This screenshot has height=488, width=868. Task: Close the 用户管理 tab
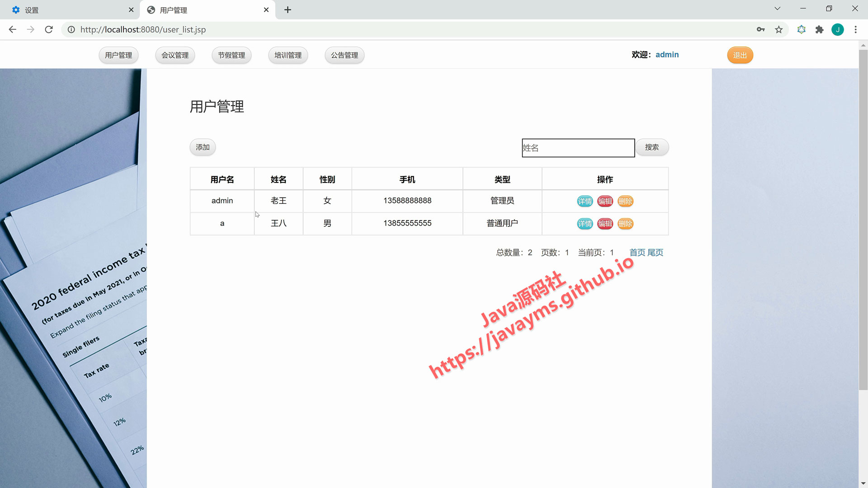point(266,9)
